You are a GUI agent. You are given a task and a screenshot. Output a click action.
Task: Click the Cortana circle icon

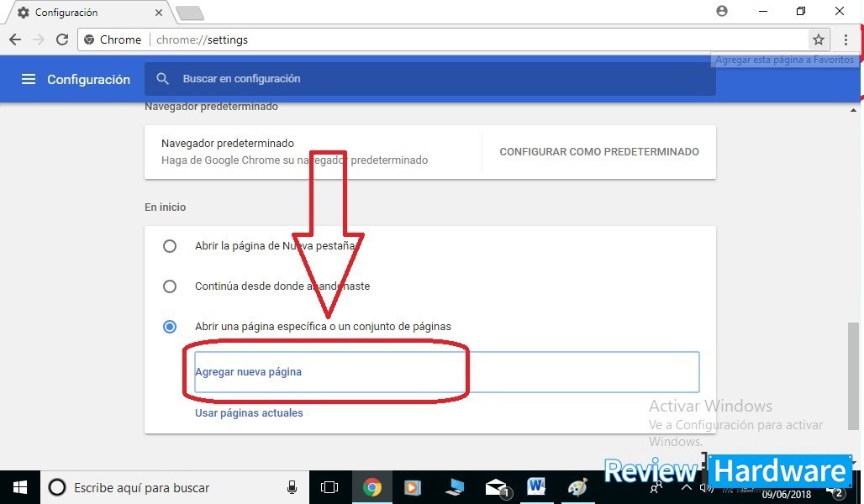pyautogui.click(x=57, y=487)
